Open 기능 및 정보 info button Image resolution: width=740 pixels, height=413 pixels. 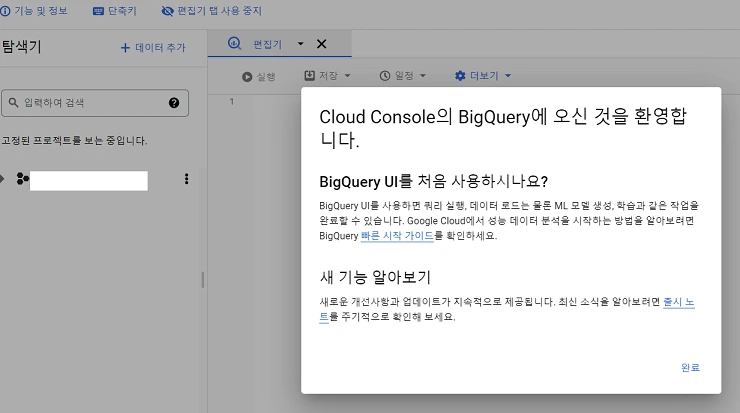coord(34,11)
